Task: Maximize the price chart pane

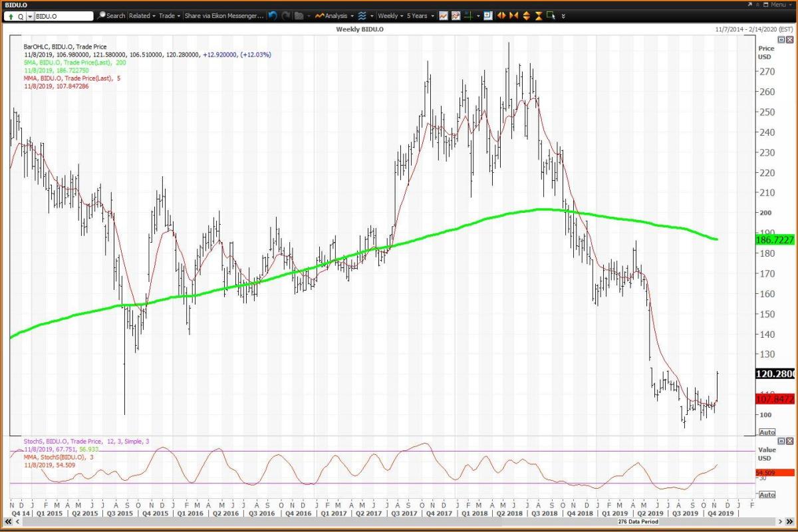Action: [x=781, y=40]
